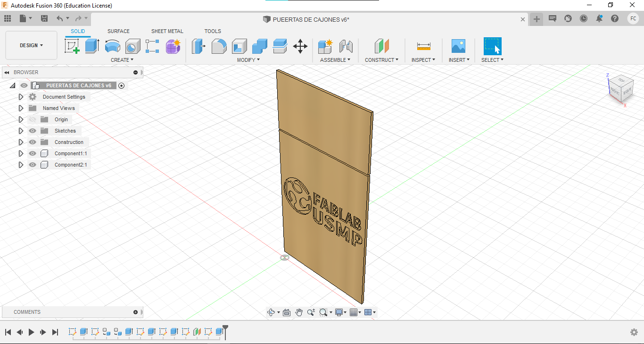Select the Measure tool

click(423, 46)
